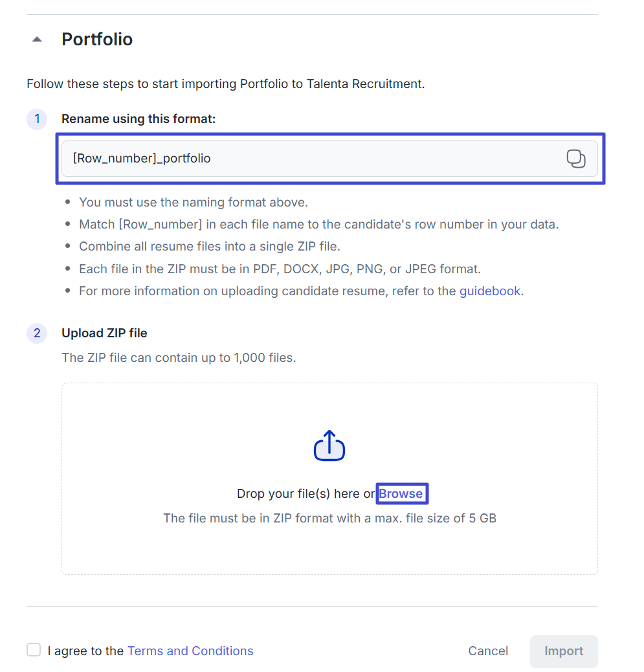
Task: Click the step 2 number badge
Action: [x=37, y=333]
